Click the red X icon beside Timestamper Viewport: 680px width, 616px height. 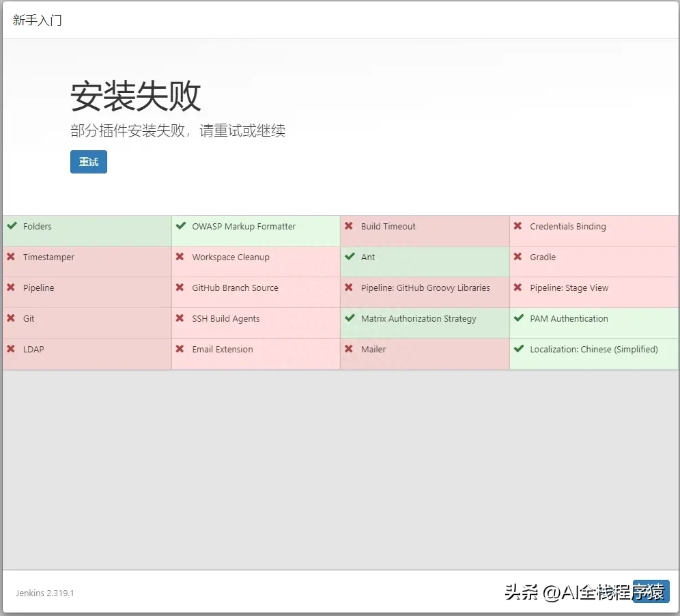(x=11, y=257)
